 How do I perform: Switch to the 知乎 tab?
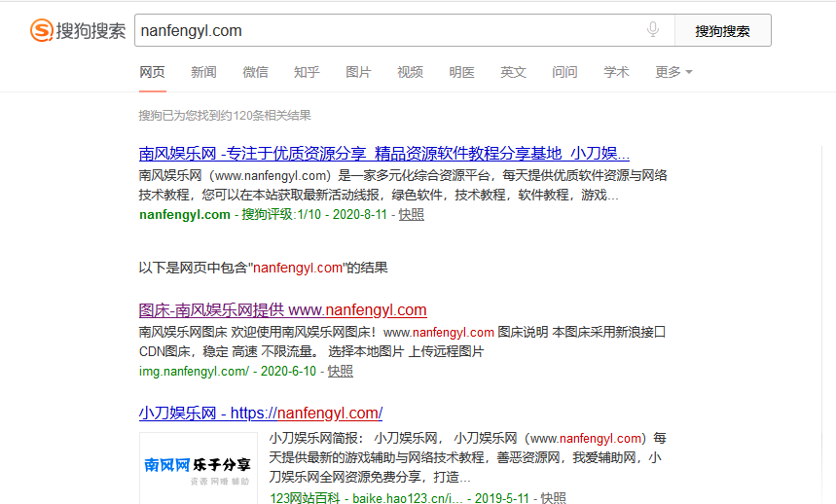click(307, 72)
